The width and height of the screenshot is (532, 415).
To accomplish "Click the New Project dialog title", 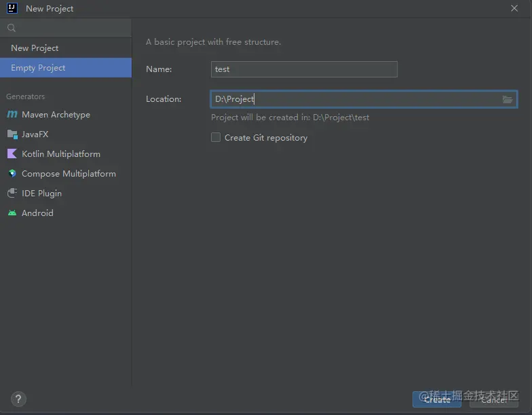I will [50, 8].
